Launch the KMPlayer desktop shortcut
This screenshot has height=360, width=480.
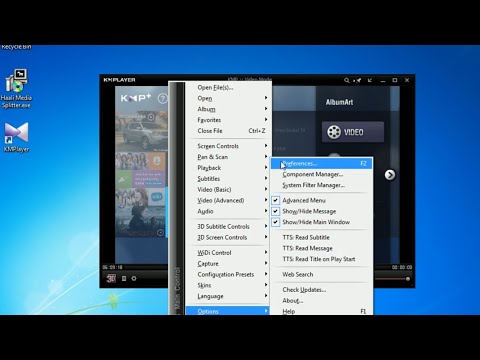coord(16,137)
